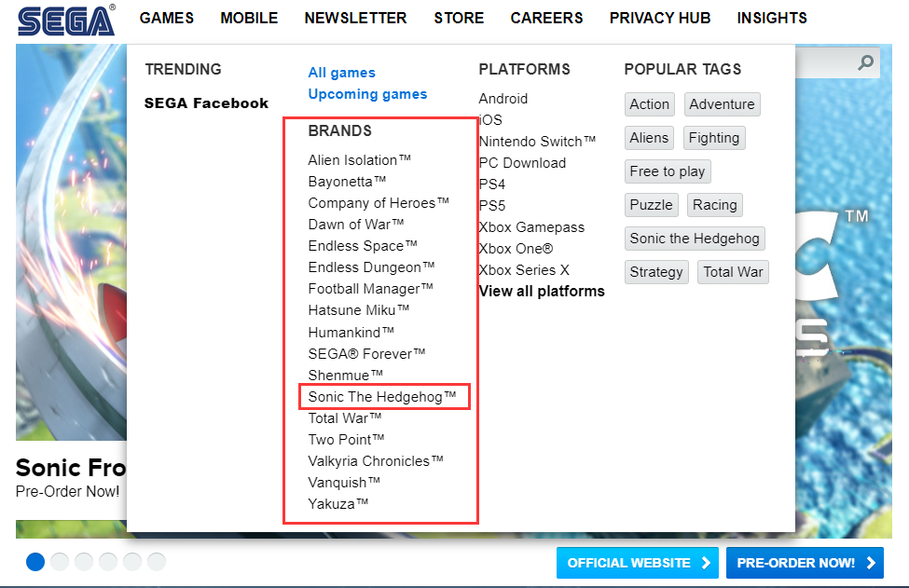Open View all platforms

click(x=542, y=291)
